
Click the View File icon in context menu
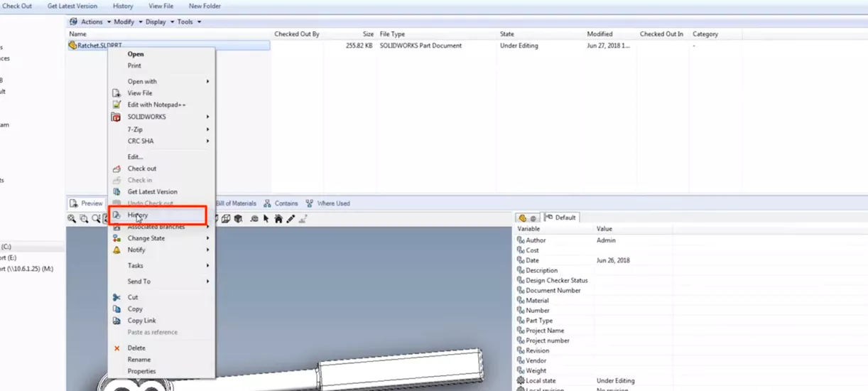tap(116, 93)
